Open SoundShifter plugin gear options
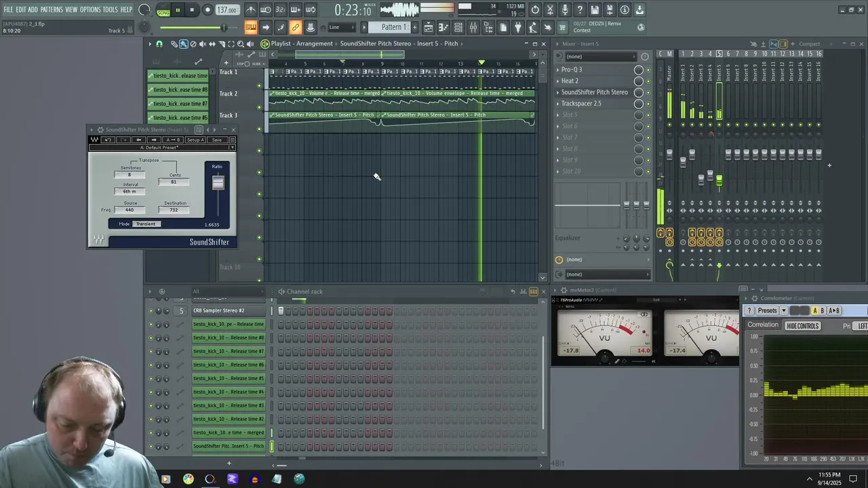 coord(100,129)
